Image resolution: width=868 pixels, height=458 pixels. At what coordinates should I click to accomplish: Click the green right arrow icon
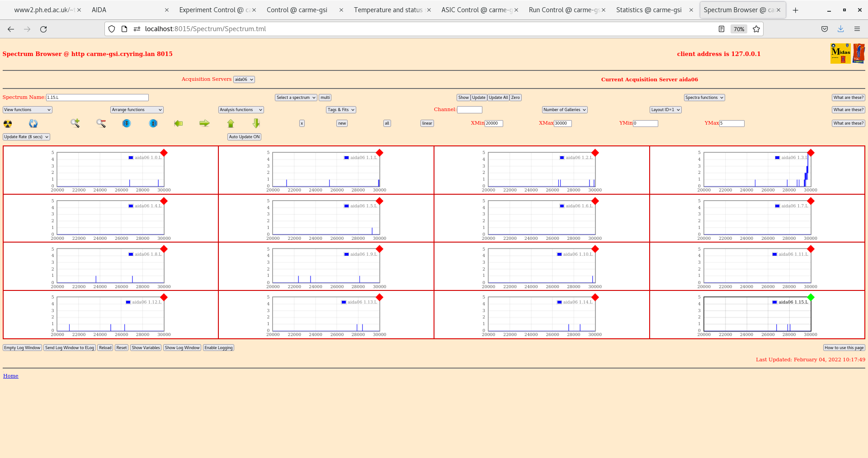point(204,123)
